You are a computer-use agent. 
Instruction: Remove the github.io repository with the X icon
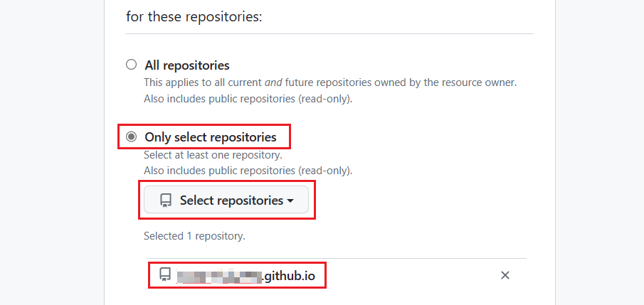pyautogui.click(x=505, y=275)
